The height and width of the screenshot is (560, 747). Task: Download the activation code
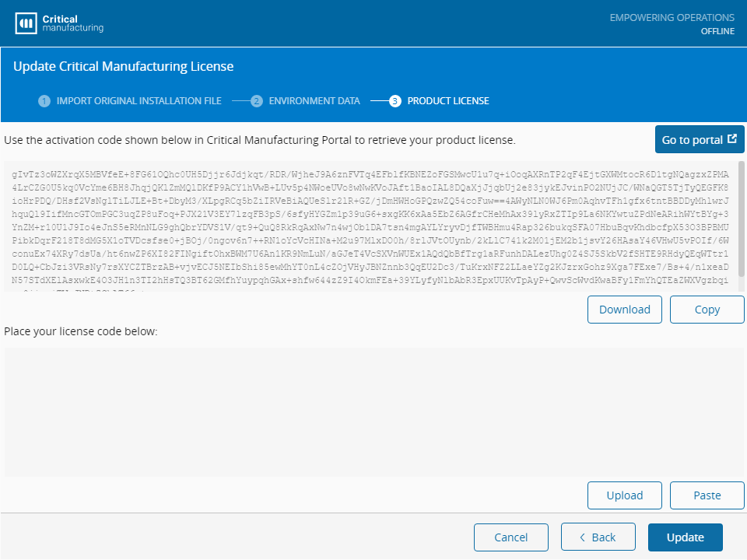click(x=625, y=310)
